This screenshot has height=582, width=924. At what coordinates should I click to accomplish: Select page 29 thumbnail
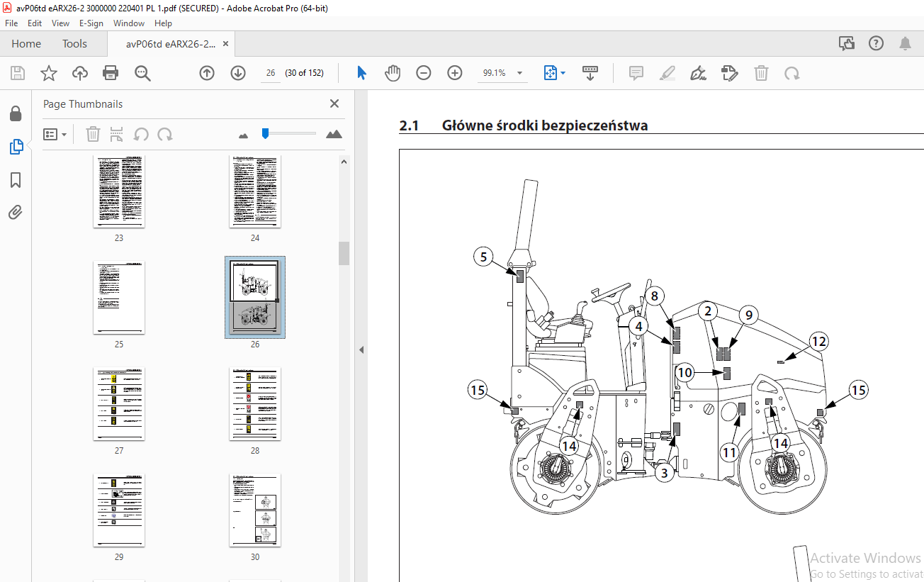(x=119, y=510)
